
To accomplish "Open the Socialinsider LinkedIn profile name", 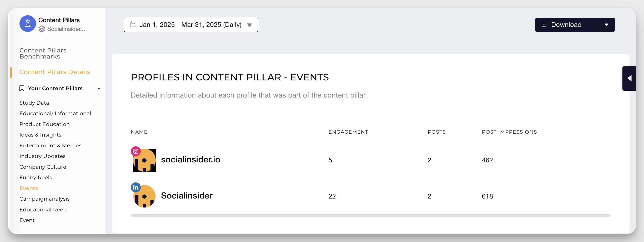I will click(x=187, y=196).
